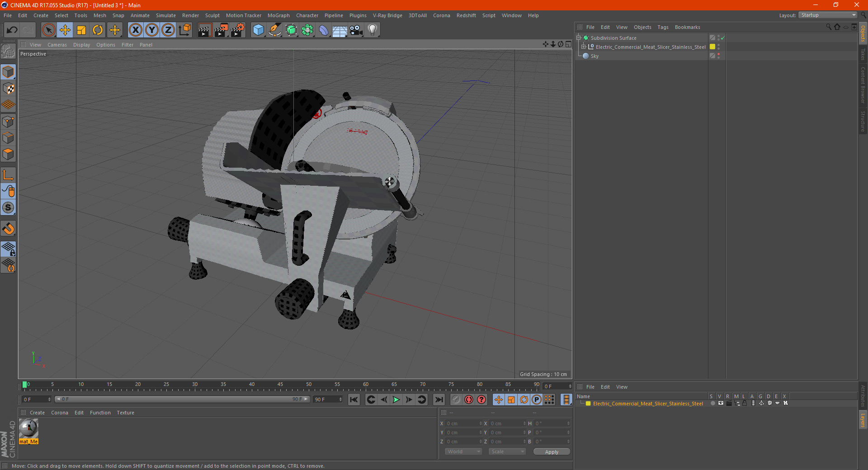Open the Layout Startup dropdown

828,15
